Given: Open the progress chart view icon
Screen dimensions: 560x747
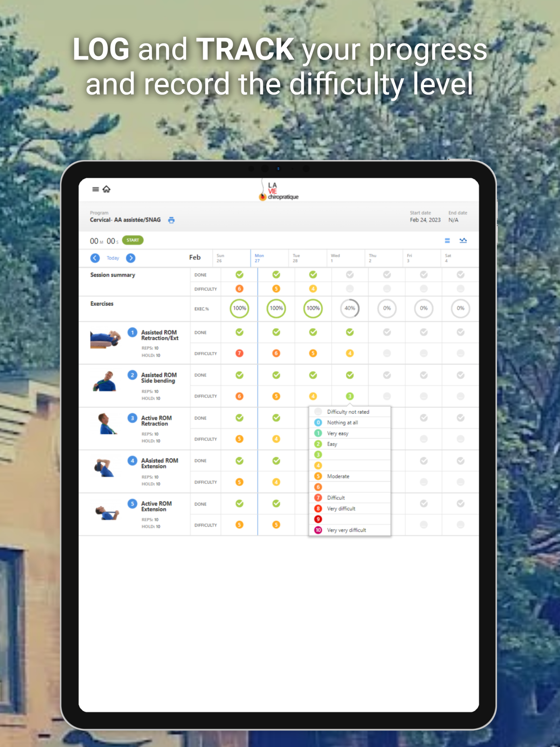Looking at the screenshot, I should [x=463, y=240].
